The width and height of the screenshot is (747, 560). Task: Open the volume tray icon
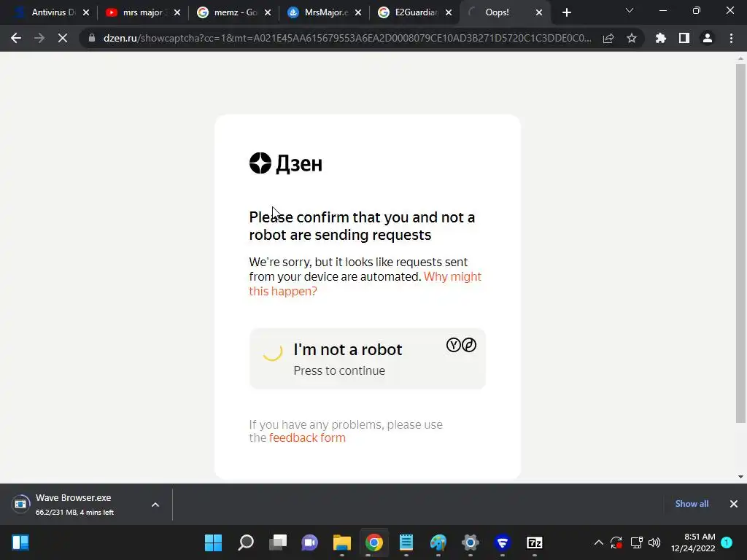click(654, 542)
